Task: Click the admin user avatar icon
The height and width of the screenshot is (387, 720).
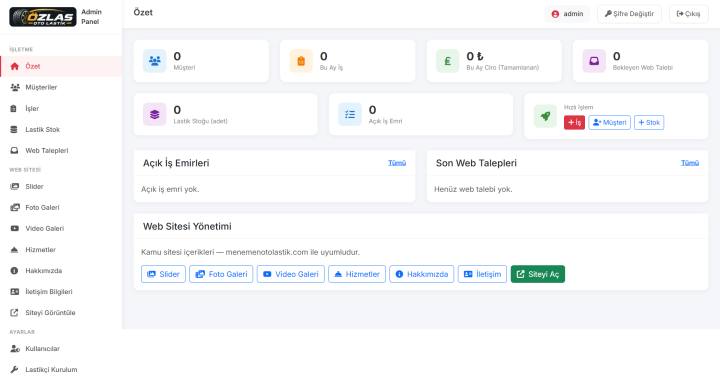Action: click(555, 14)
